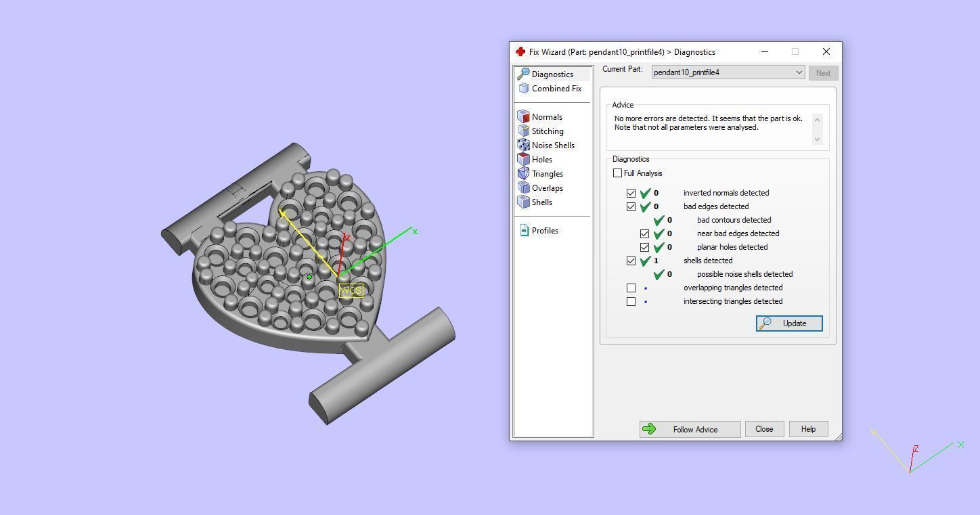Close the Fix Wizard with X
Image resolution: width=980 pixels, height=515 pixels.
tap(826, 51)
